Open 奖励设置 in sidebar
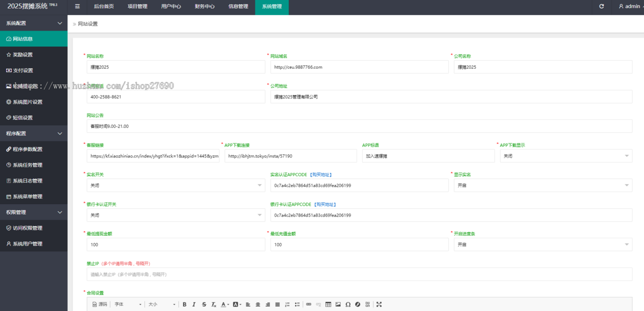 click(x=34, y=54)
